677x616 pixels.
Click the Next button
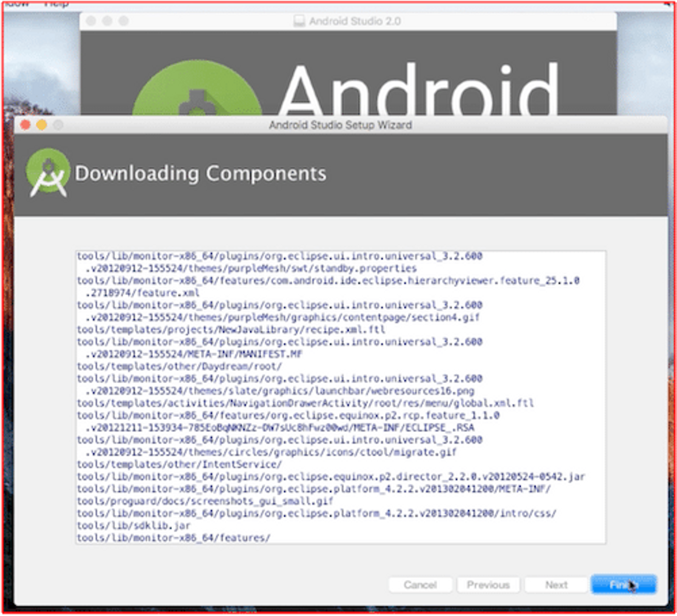tap(556, 584)
